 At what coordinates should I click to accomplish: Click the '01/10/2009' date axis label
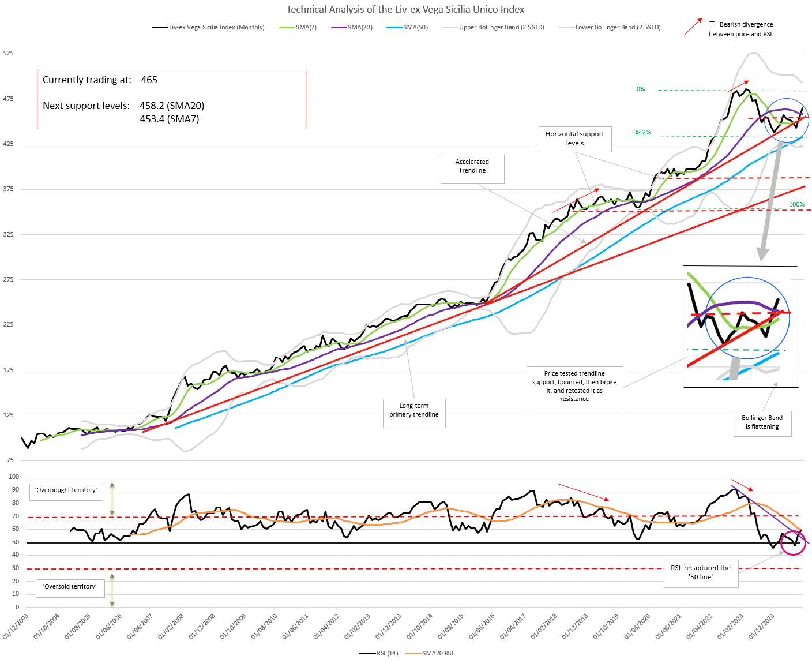[234, 626]
